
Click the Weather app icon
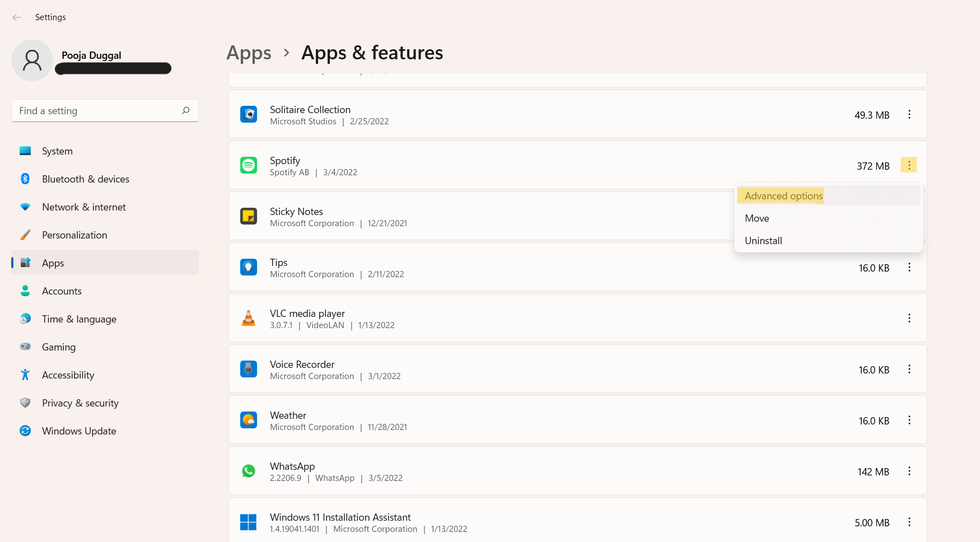coord(249,420)
